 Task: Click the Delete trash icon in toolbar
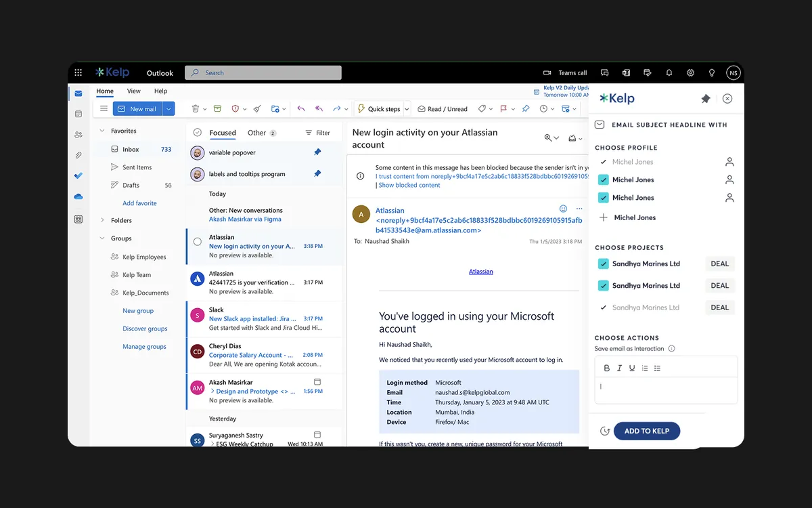coord(196,108)
